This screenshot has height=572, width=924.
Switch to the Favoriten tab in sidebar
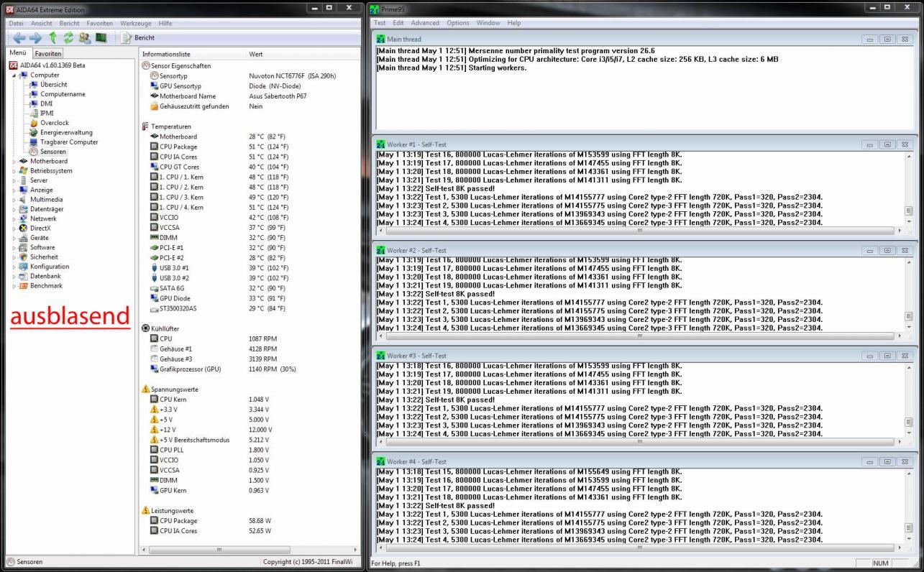48,53
